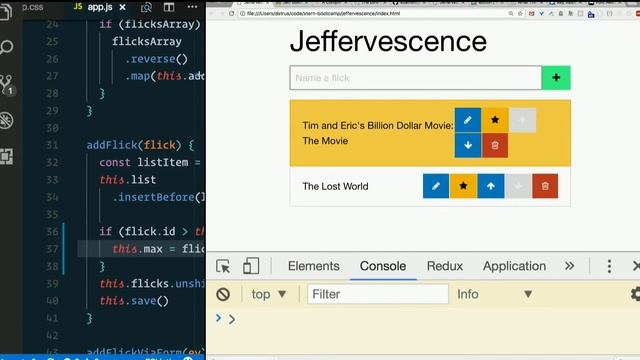Focus the console Filter input
The height and width of the screenshot is (360, 640).
coord(378,294)
